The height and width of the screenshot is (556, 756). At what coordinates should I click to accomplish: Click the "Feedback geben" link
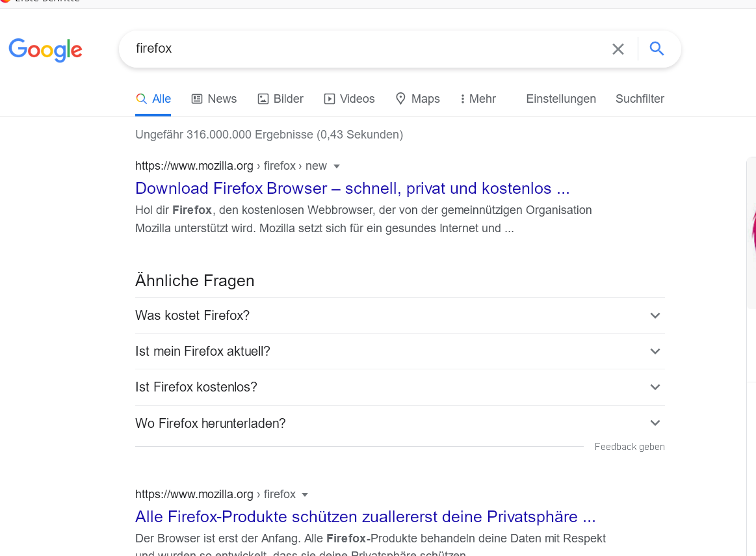pos(629,447)
